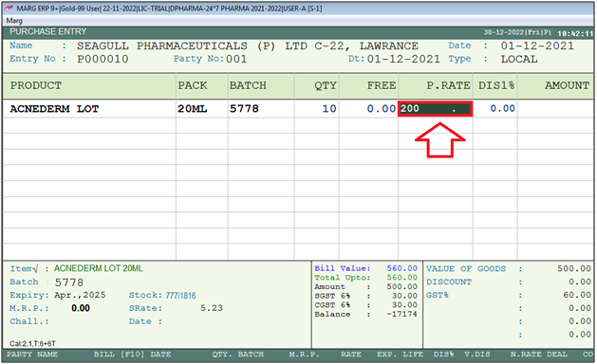Click the Expiry value Apr.,2025
Image resolution: width=597 pixels, height=364 pixels.
point(80,295)
